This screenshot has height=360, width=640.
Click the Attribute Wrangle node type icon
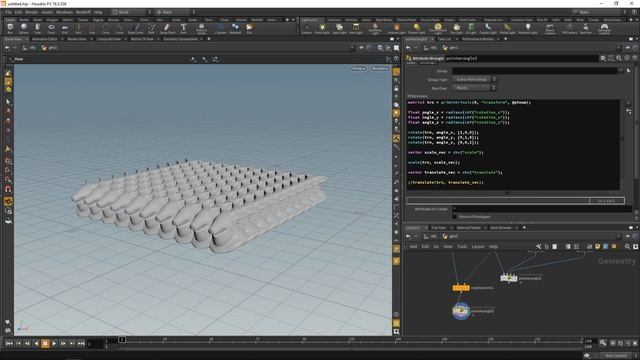click(409, 58)
